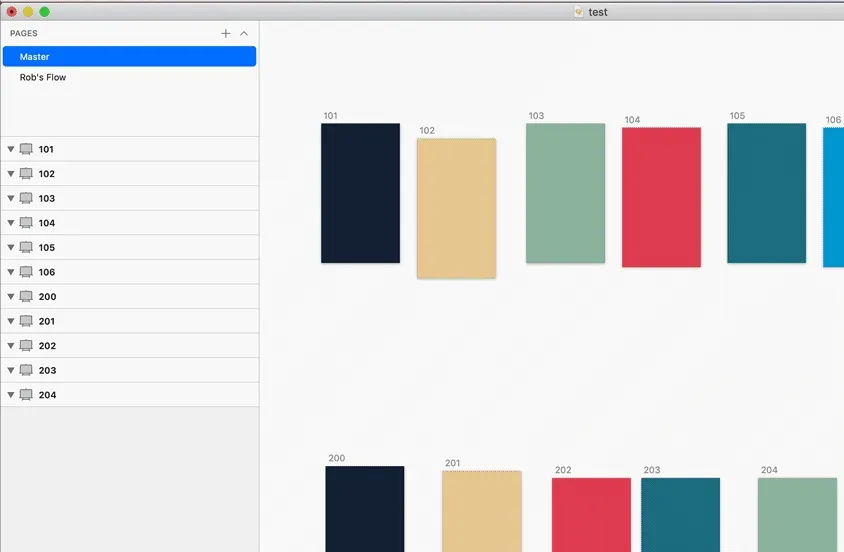Add a new page with plus icon
Viewport: 844px width, 552px height.
click(x=226, y=33)
